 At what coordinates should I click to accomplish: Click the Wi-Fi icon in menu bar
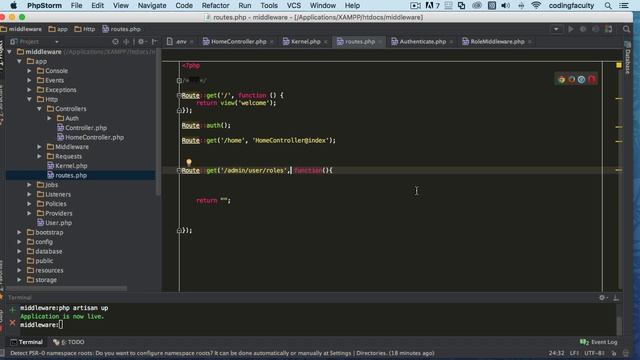coord(536,6)
